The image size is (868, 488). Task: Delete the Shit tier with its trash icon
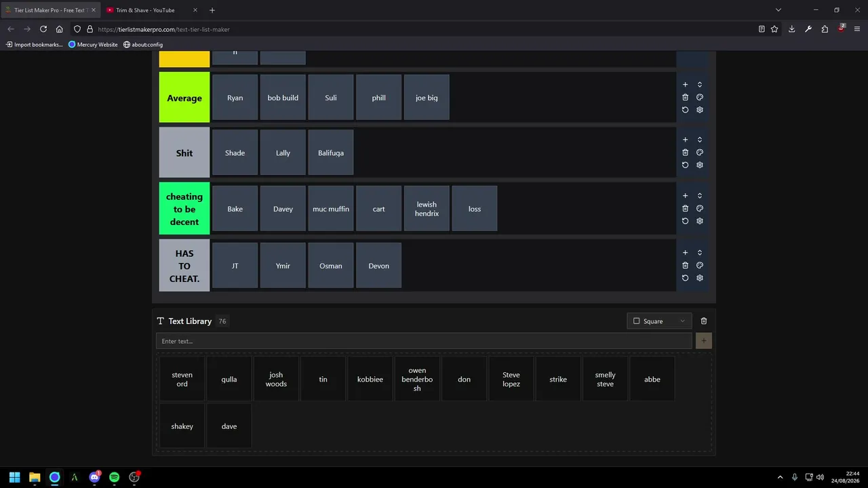tap(685, 152)
